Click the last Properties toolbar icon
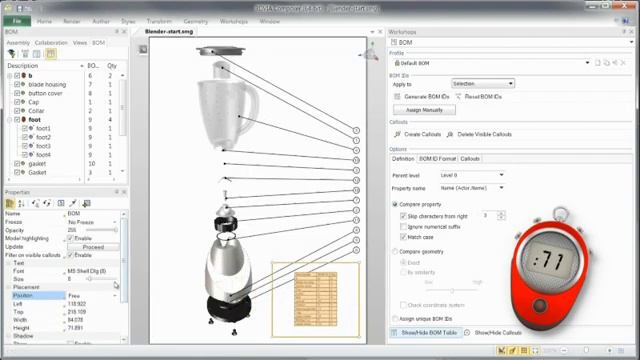 coord(87,203)
